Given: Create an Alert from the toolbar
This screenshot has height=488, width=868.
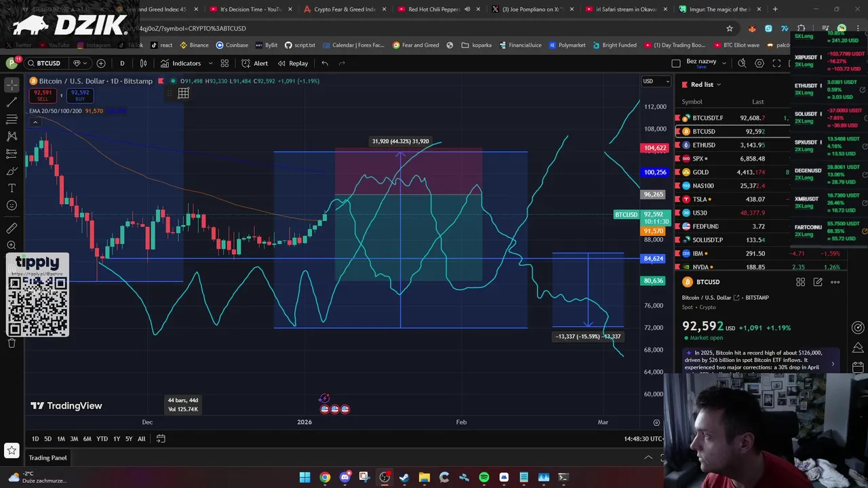Looking at the screenshot, I should click(x=255, y=63).
